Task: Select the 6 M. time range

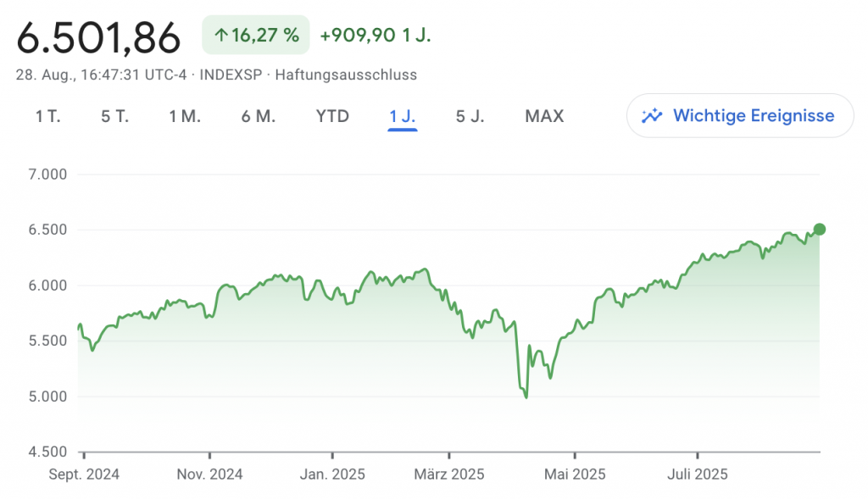Action: [x=259, y=116]
